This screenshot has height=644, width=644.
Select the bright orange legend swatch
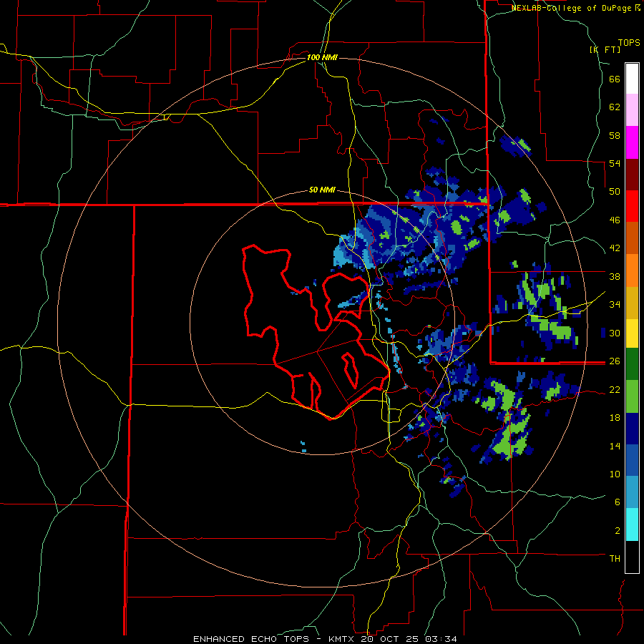[x=632, y=270]
